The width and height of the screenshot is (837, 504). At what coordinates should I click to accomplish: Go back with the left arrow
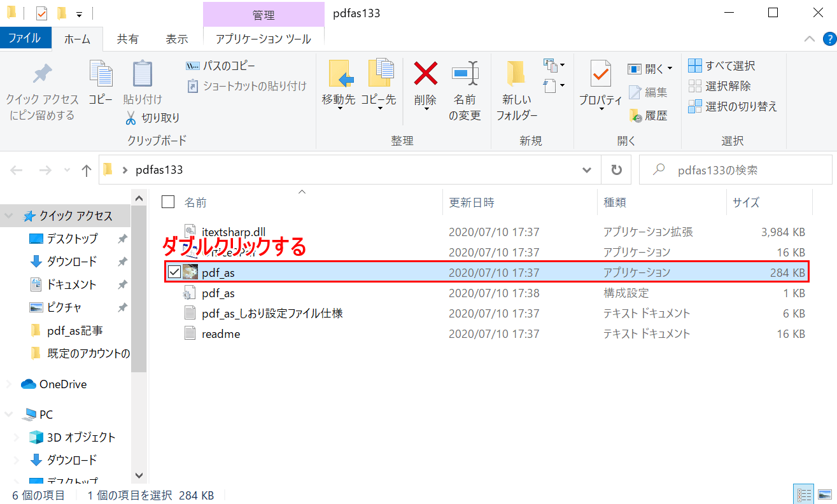17,171
